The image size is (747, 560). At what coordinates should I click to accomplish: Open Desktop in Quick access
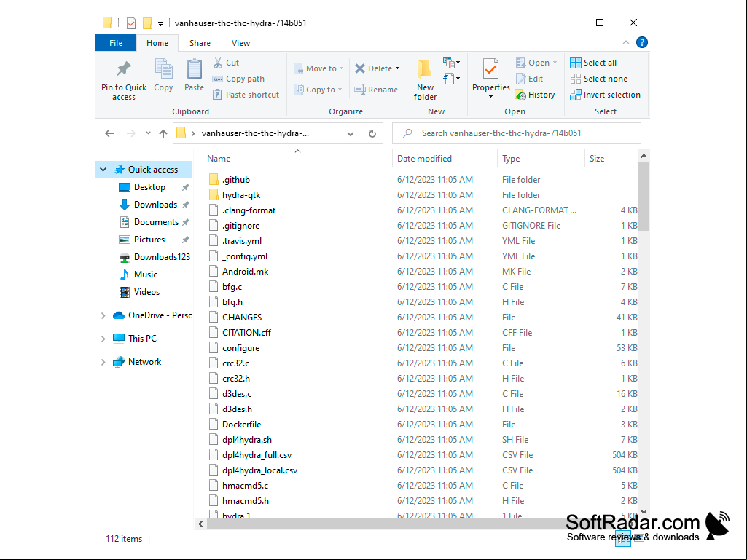coord(149,187)
